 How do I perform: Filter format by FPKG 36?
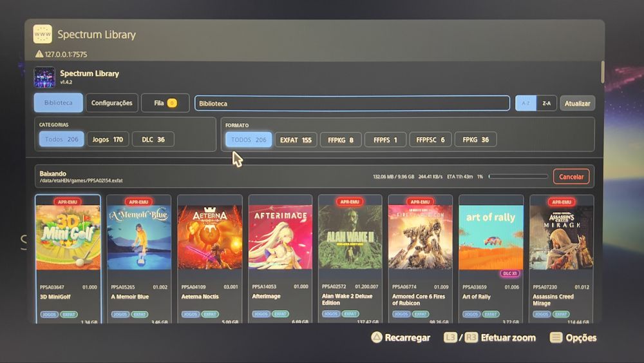(x=476, y=140)
